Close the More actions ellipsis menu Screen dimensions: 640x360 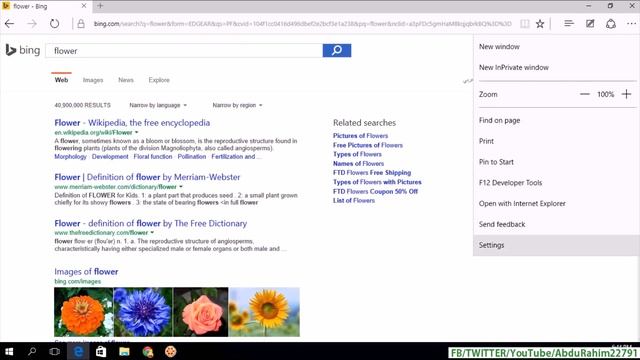click(x=631, y=24)
